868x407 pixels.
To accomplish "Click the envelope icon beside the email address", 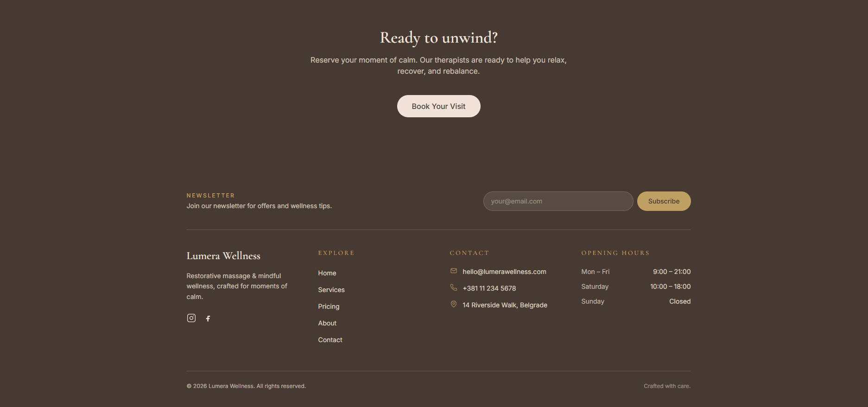I will coord(454,271).
